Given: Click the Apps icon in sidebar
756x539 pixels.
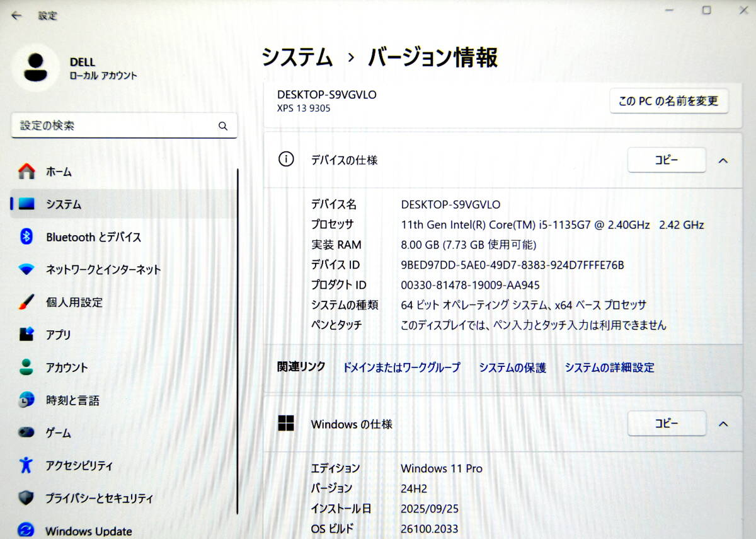Looking at the screenshot, I should 26,335.
